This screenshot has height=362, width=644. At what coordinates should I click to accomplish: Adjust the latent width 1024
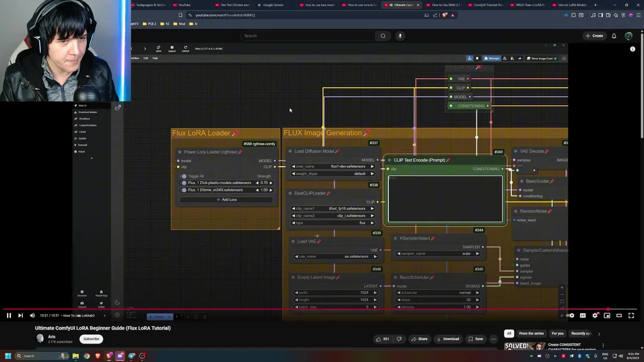click(336, 293)
